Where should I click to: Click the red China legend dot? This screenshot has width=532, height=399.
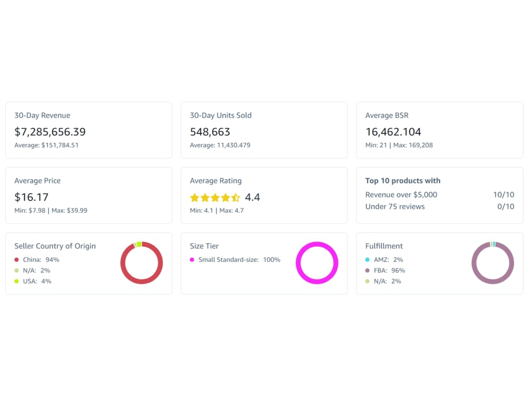(16, 260)
